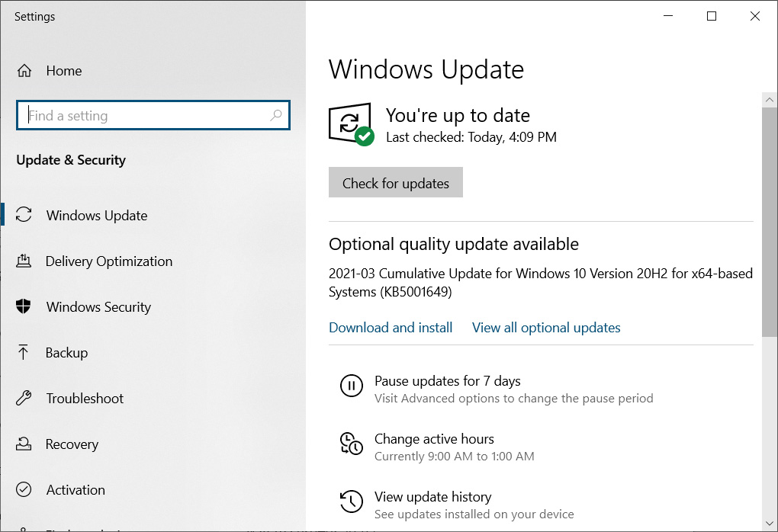Click the scrollbar up arrow
The image size is (778, 532).
point(769,100)
